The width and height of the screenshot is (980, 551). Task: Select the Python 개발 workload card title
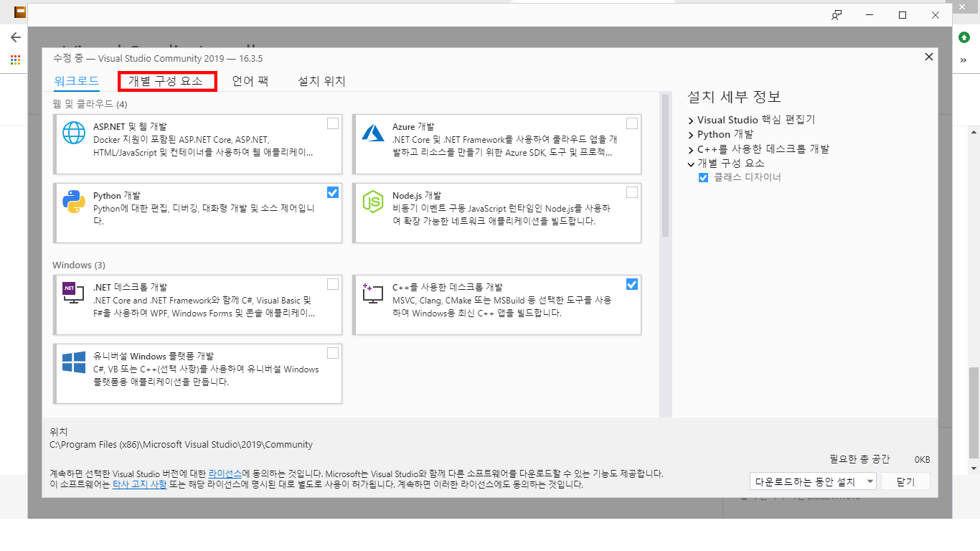pos(117,195)
